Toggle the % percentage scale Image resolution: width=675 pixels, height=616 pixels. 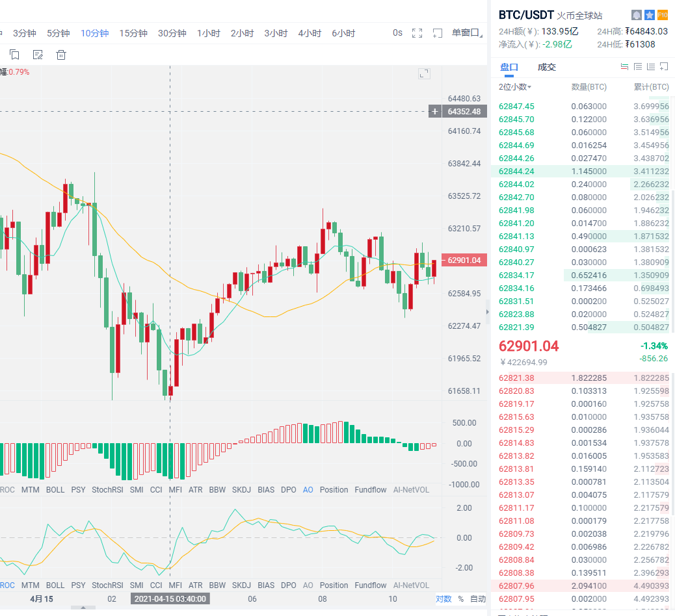[461, 598]
